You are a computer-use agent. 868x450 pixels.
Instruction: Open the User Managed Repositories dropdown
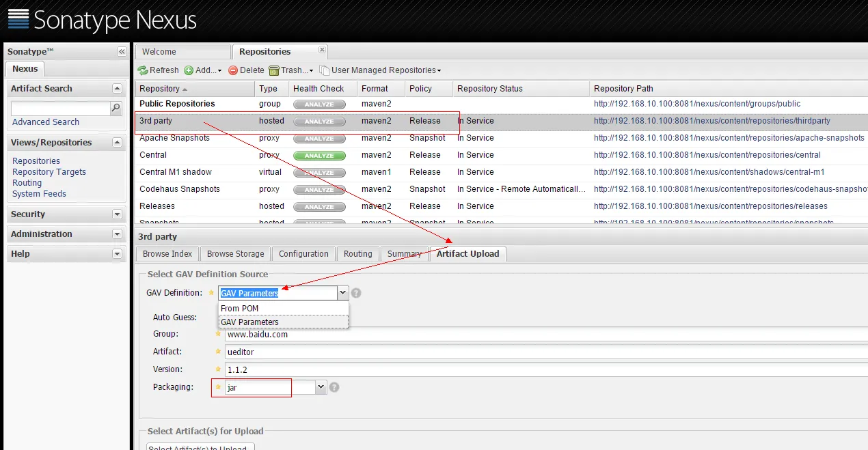click(381, 70)
